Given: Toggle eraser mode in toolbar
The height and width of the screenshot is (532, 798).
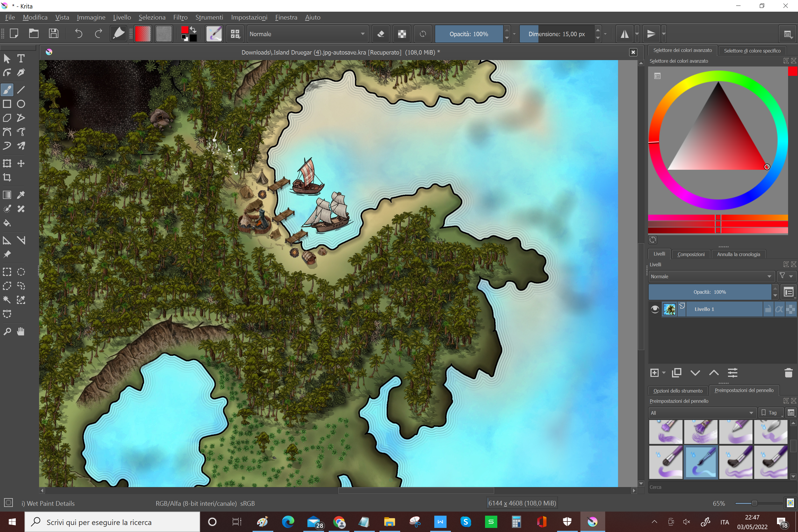Looking at the screenshot, I should pos(381,34).
